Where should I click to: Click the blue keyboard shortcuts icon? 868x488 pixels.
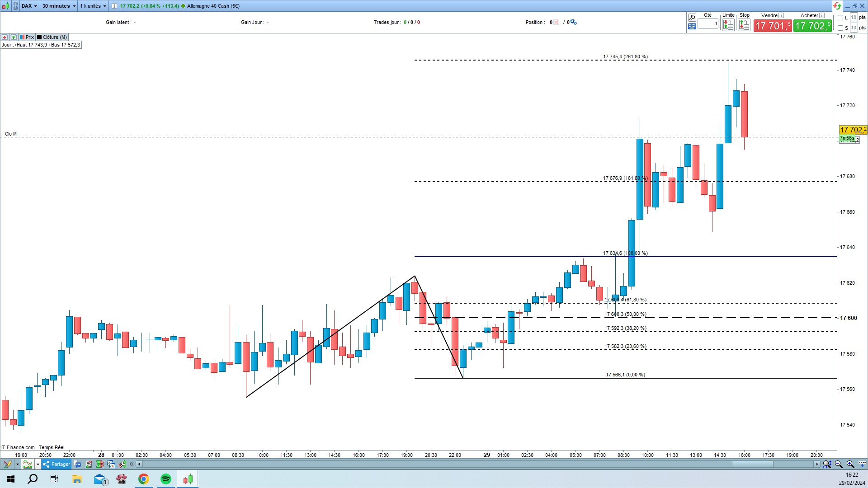692,26
